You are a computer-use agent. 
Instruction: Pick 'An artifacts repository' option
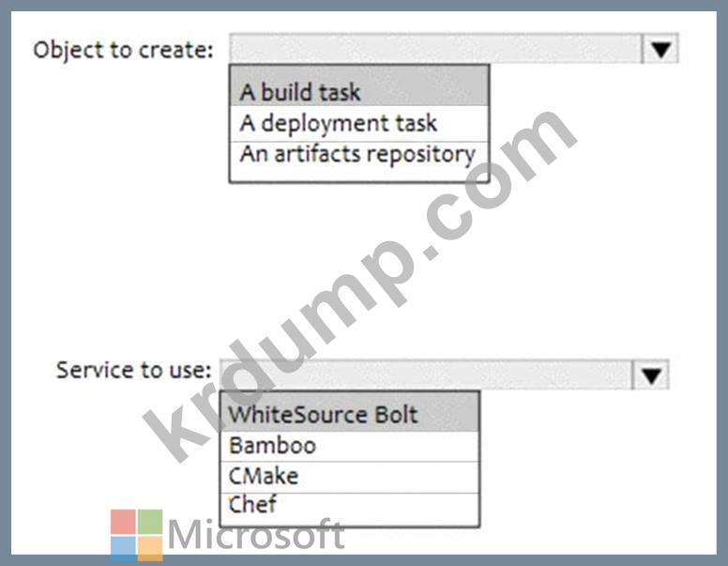pos(358,154)
